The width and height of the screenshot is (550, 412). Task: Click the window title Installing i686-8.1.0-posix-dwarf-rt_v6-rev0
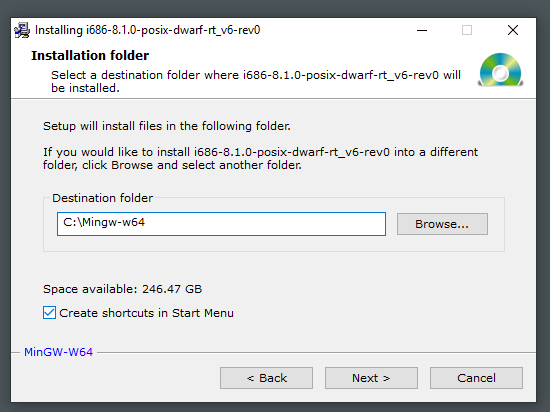(148, 30)
